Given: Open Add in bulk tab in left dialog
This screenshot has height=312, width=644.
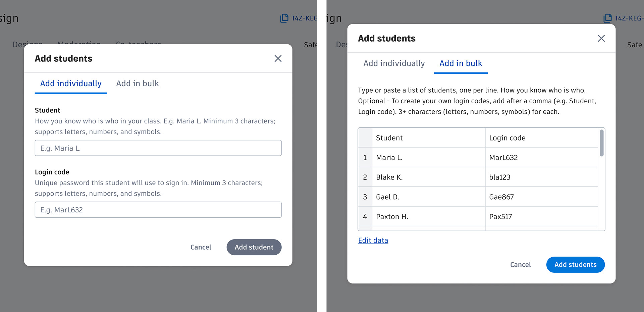Looking at the screenshot, I should (138, 84).
